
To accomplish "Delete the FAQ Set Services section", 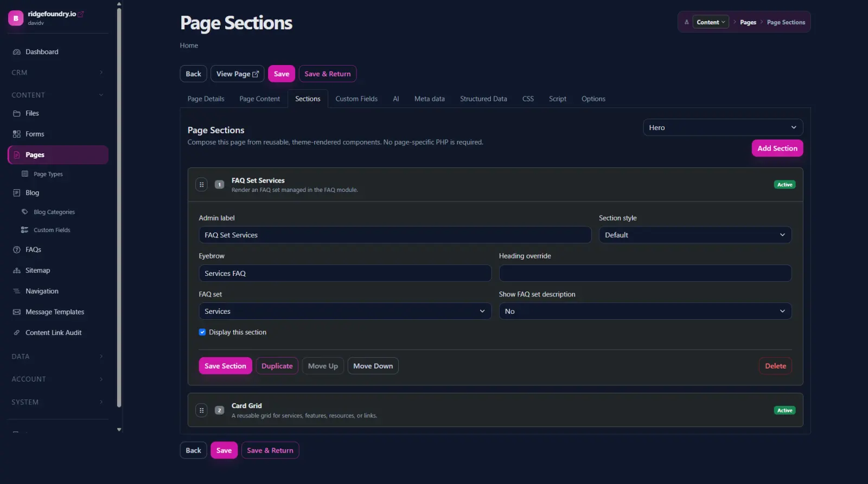I will (x=775, y=366).
